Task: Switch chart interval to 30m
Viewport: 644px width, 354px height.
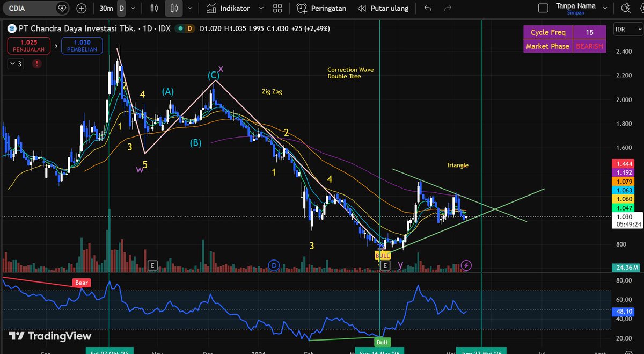Action: 106,9
